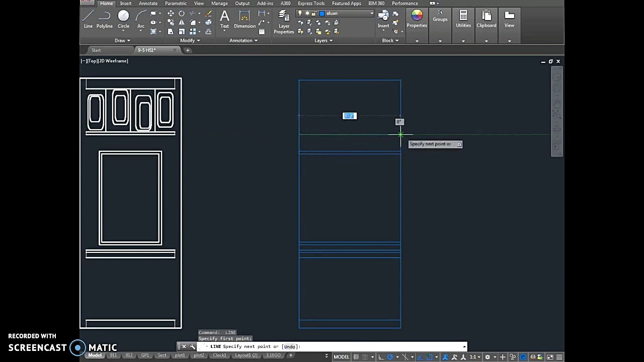The width and height of the screenshot is (644, 362).
Task: Select the Copy tool in Modify panel
Action: coord(171,22)
